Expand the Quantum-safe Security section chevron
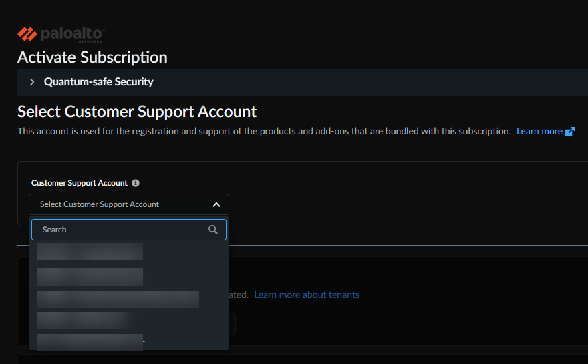The image size is (588, 364). 31,82
